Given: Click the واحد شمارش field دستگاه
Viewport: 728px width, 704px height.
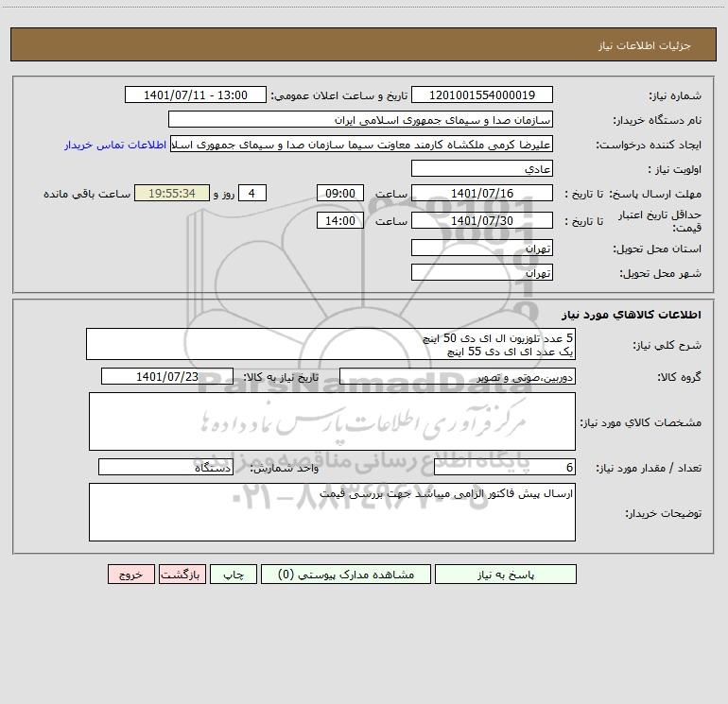Looking at the screenshot, I should pos(165,468).
